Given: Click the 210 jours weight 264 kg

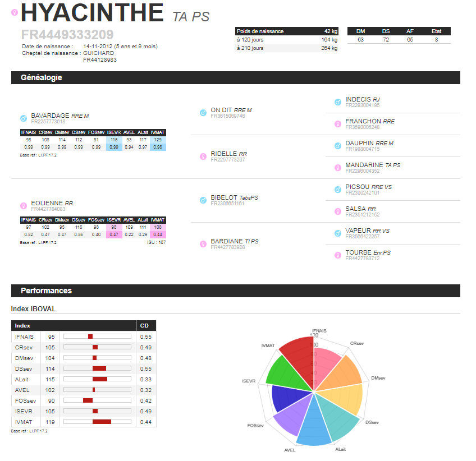Looking at the screenshot, I should (329, 48).
